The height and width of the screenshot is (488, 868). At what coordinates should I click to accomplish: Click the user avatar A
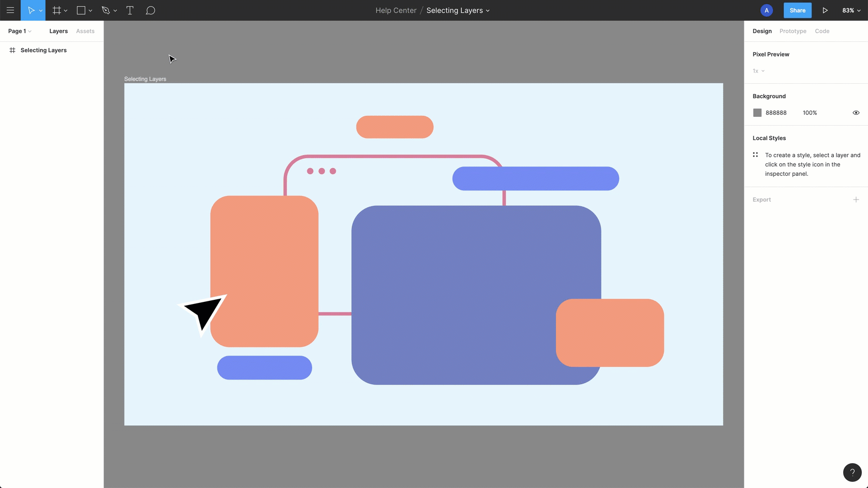pyautogui.click(x=766, y=10)
